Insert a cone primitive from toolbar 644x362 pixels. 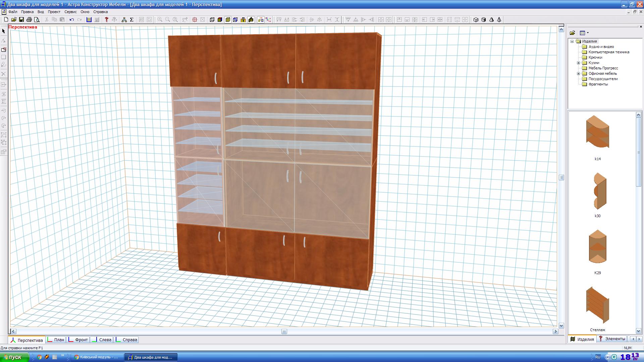coord(491,20)
